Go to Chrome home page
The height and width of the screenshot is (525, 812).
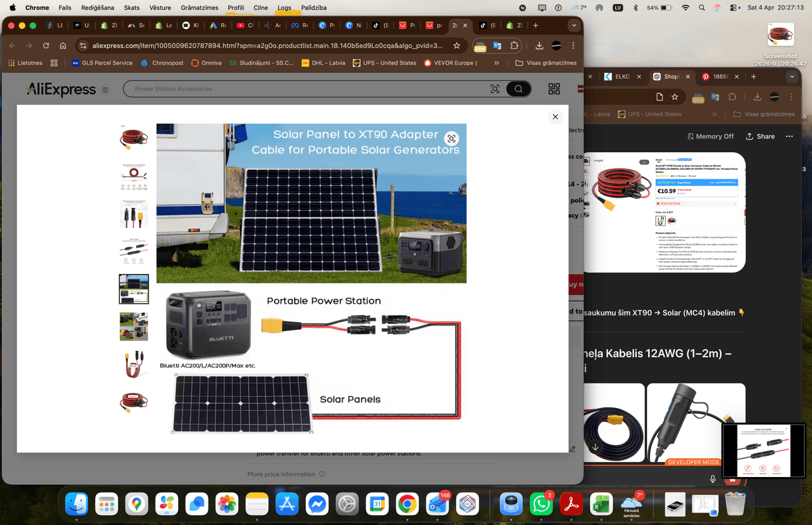point(63,45)
